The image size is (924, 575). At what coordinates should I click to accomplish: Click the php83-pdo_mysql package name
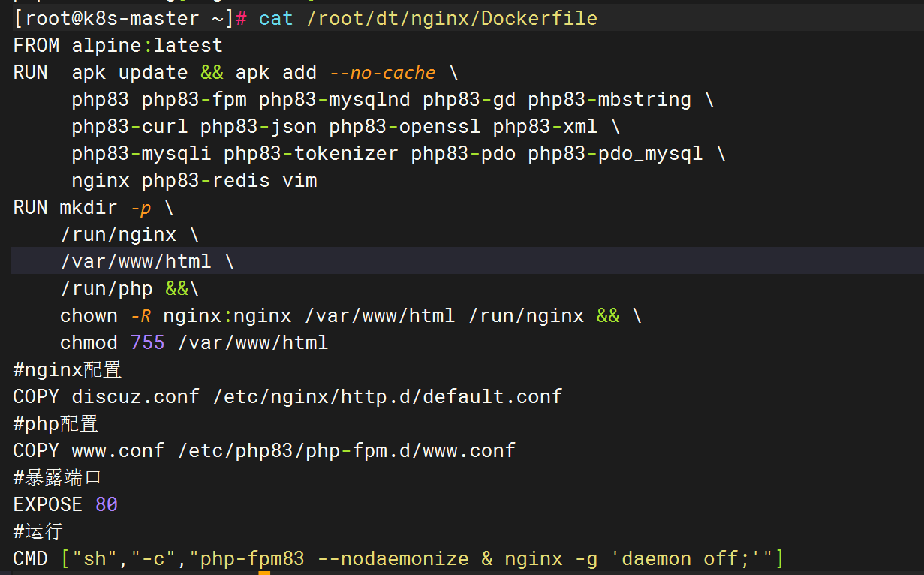click(x=615, y=153)
